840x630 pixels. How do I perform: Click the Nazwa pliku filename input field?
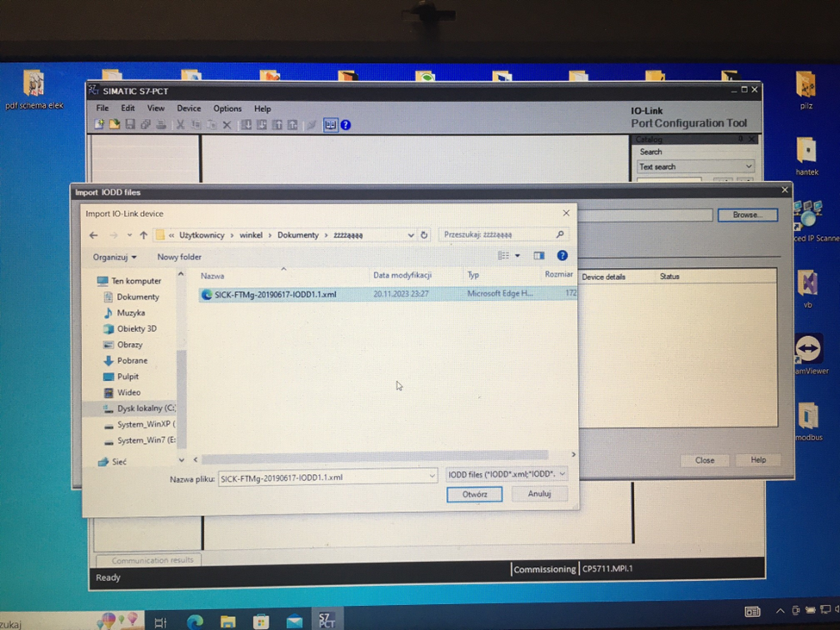click(323, 477)
